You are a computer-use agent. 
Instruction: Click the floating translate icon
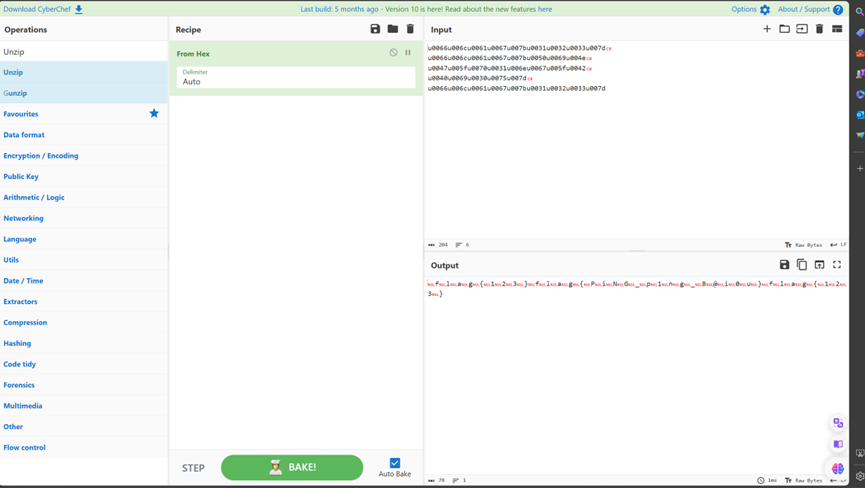point(838,423)
